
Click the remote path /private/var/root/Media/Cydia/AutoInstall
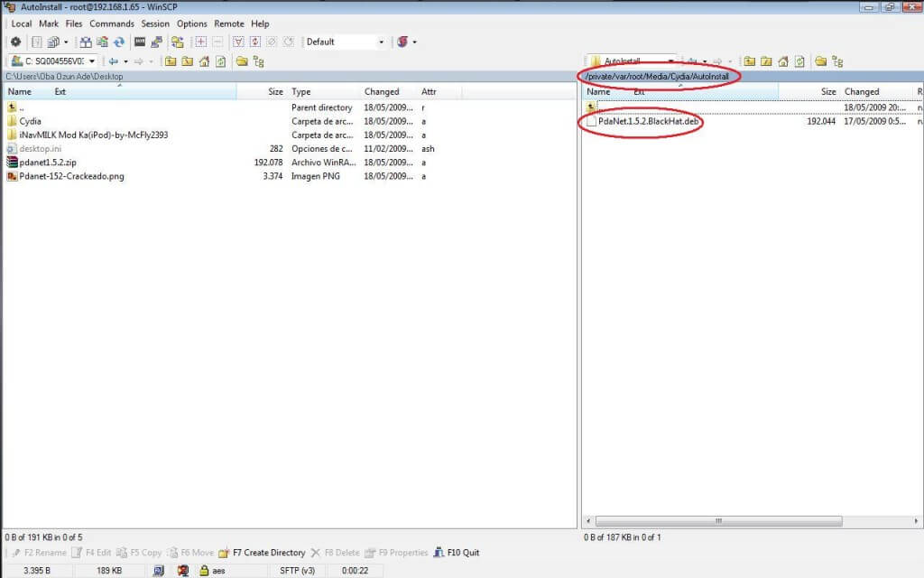tap(657, 76)
